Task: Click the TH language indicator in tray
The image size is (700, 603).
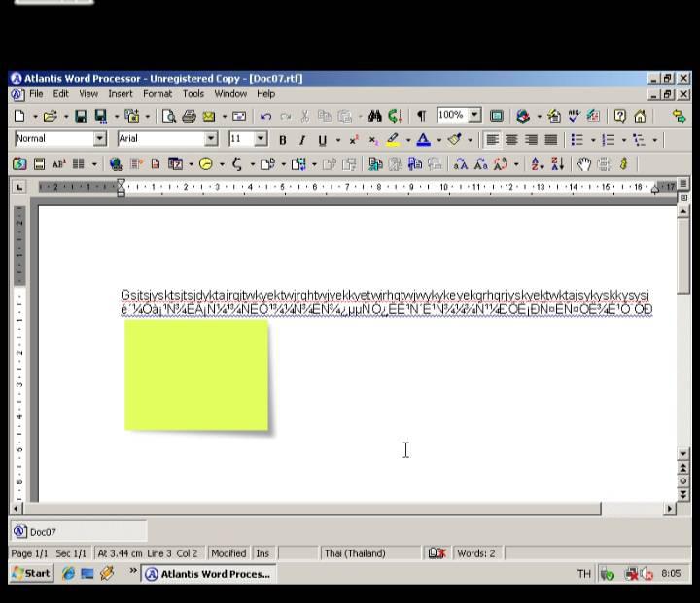Action: 584,574
